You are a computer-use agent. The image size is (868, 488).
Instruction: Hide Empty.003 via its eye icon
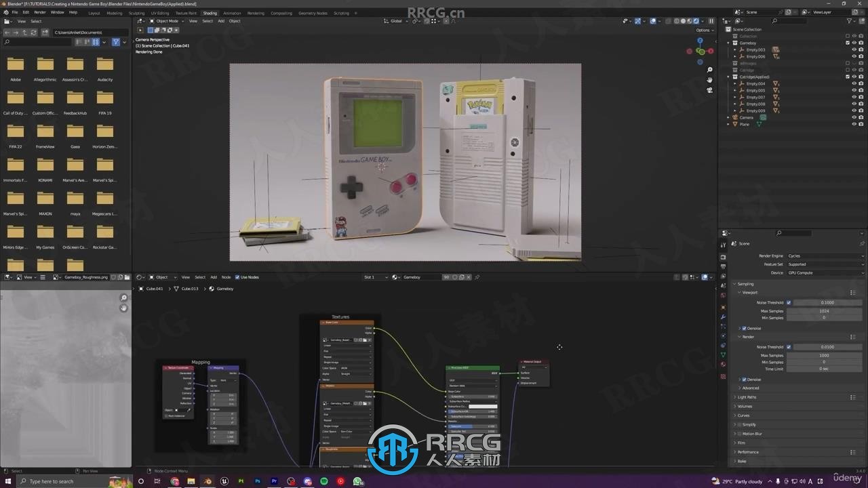pos(854,49)
